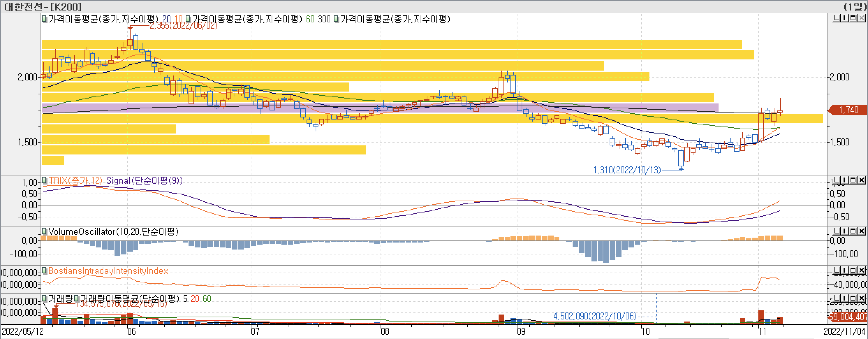Click the vertical bar icon in BostiansIntradayIntensityIndex panel
The image size is (868, 339).
tap(845, 271)
